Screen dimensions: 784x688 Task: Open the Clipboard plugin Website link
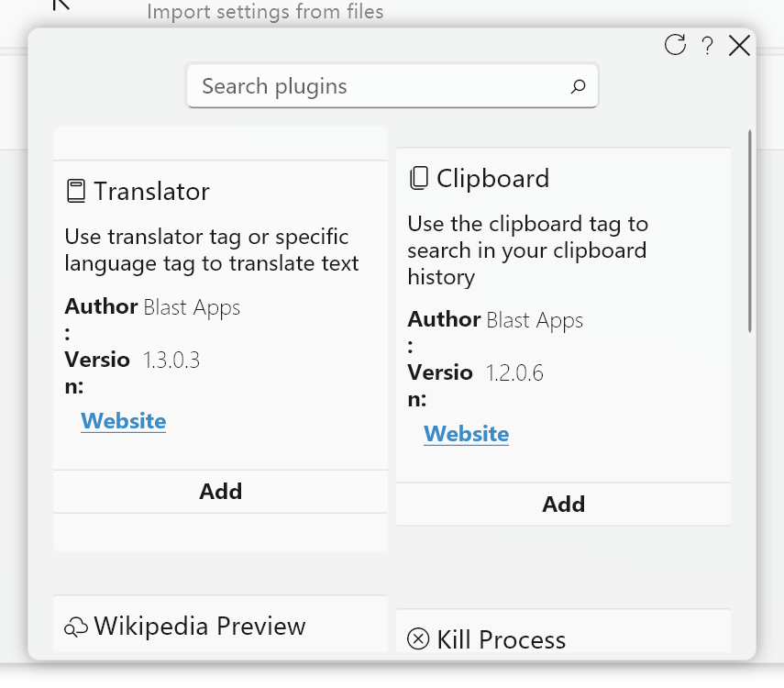467,434
